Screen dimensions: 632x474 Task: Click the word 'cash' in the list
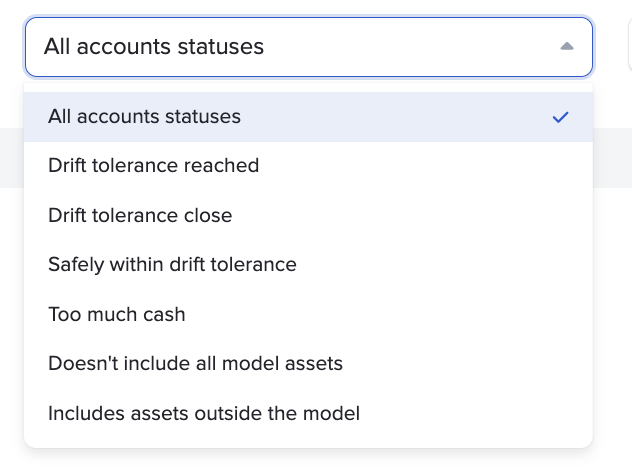165,314
